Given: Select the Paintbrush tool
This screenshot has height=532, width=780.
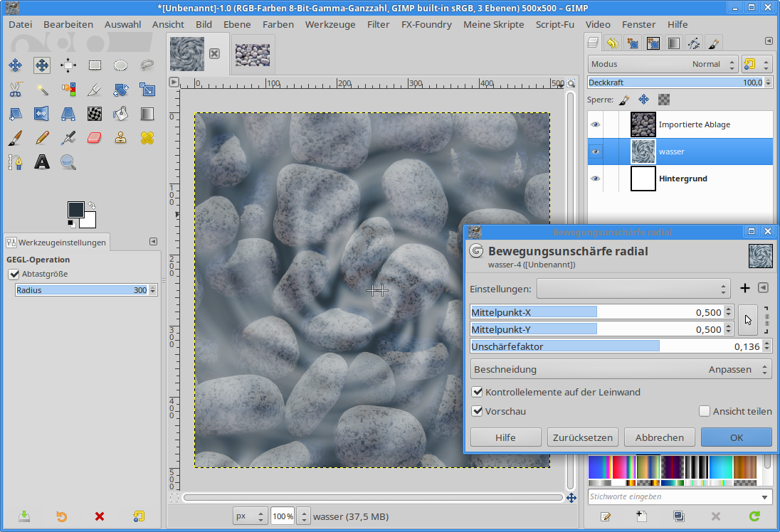Looking at the screenshot, I should (x=15, y=137).
